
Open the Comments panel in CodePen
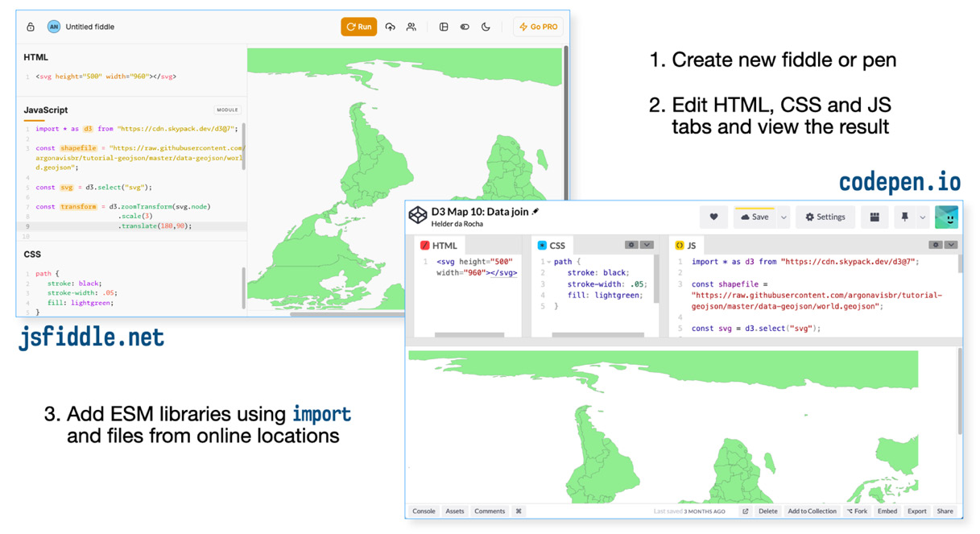click(x=490, y=511)
